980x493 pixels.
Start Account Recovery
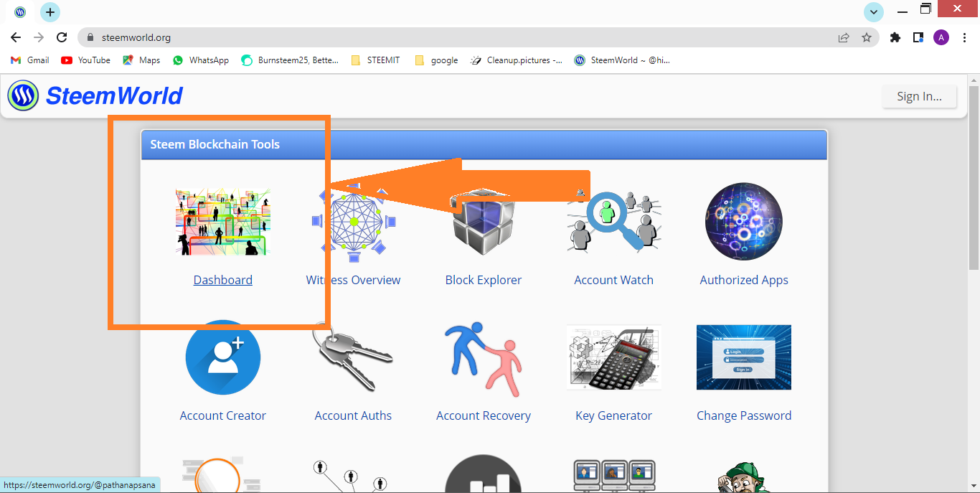coord(483,415)
